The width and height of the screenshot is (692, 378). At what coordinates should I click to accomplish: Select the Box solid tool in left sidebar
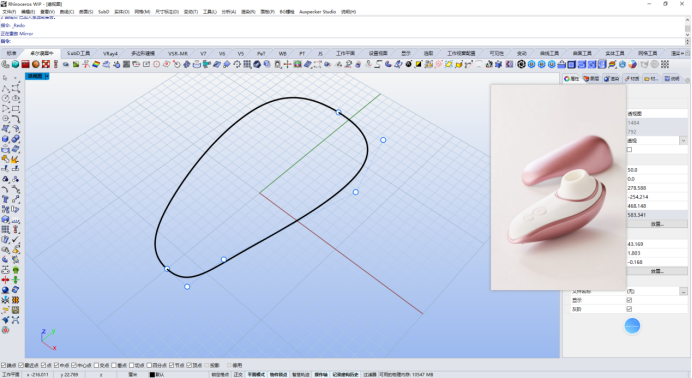[x=5, y=139]
